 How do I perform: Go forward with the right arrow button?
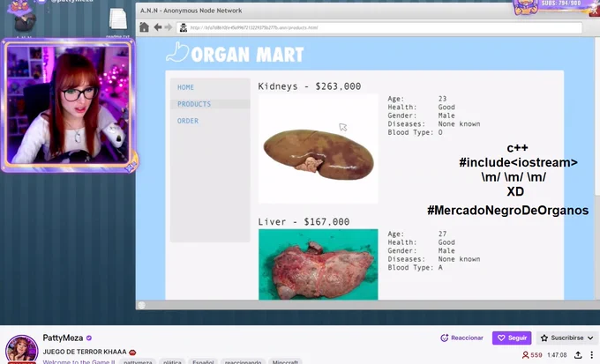[x=168, y=27]
